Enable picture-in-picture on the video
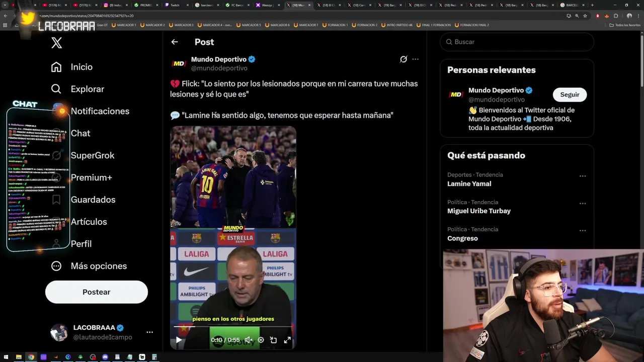Viewport: 644px width, 362px height. tap(273, 340)
